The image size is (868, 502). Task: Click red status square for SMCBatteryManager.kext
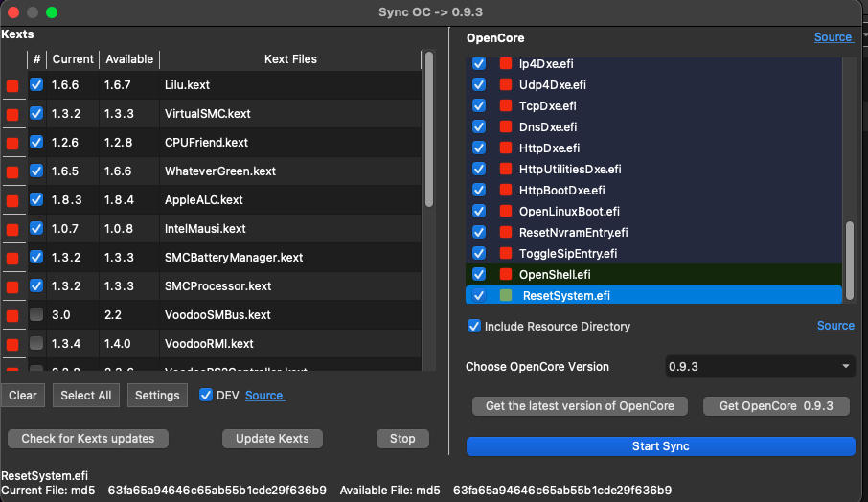click(x=12, y=259)
